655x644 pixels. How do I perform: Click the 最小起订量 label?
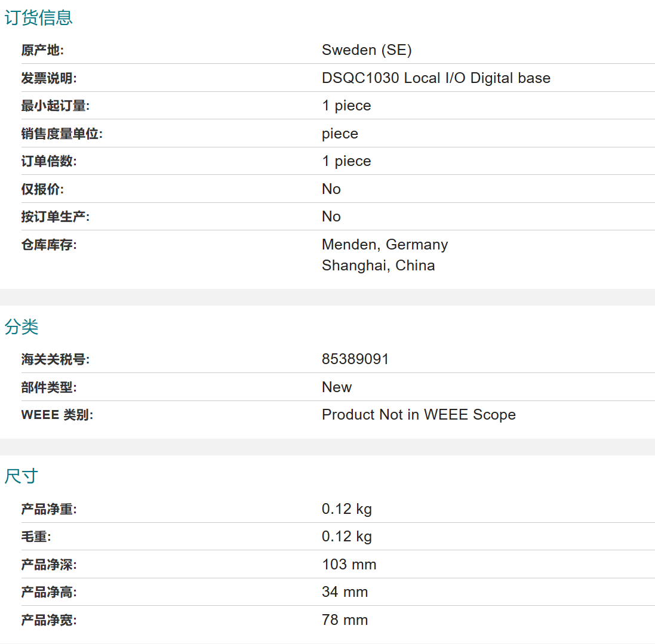coord(55,106)
